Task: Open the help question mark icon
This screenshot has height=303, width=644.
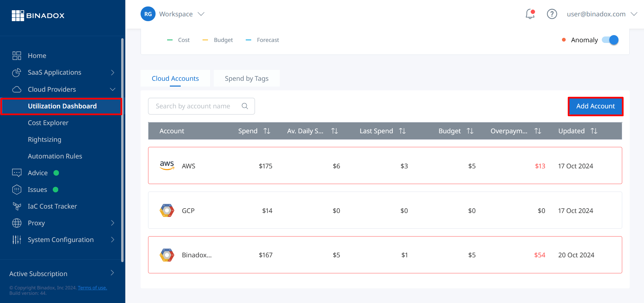Action: point(552,14)
